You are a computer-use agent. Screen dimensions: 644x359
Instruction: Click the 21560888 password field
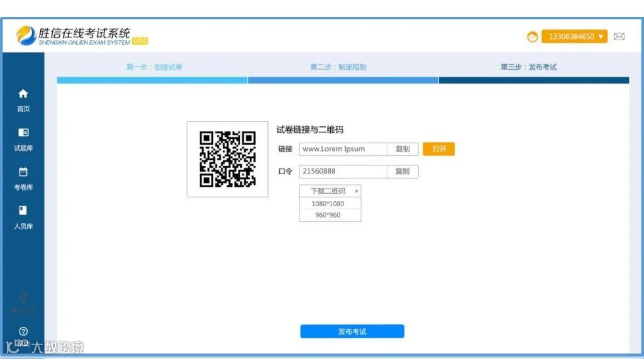tap(343, 171)
